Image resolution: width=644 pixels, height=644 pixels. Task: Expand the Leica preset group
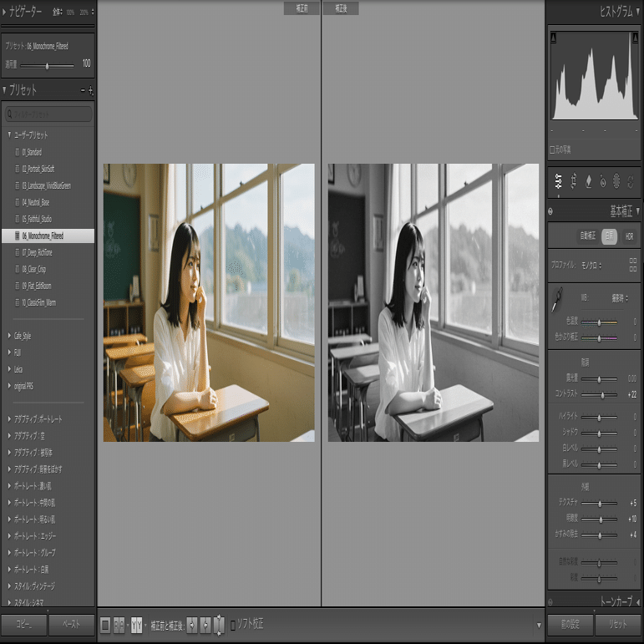9,369
